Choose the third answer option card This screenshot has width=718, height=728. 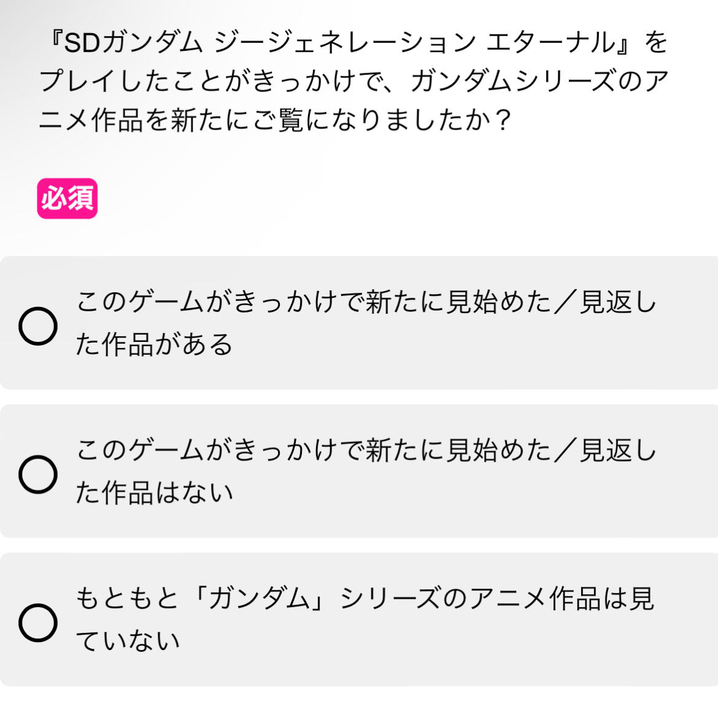(x=359, y=620)
